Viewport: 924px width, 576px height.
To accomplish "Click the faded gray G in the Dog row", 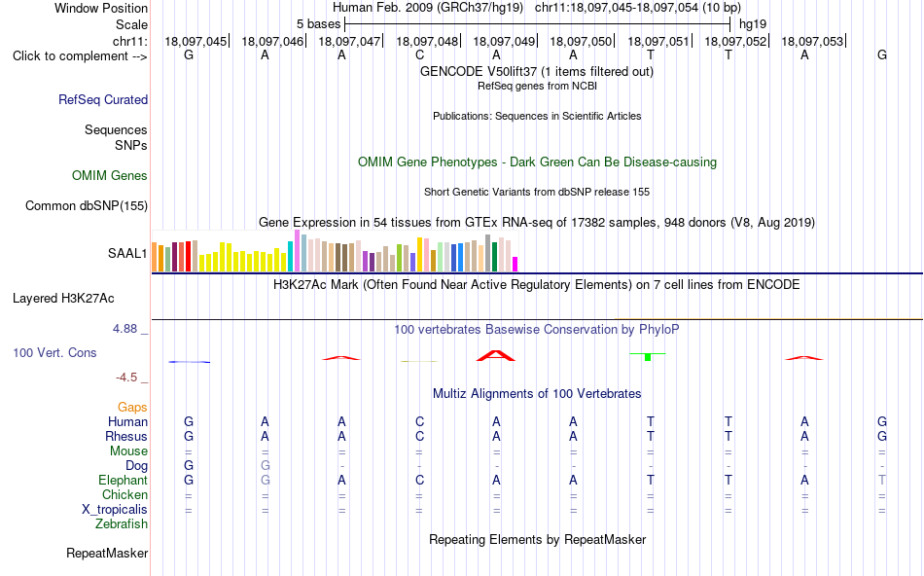I will point(266,466).
